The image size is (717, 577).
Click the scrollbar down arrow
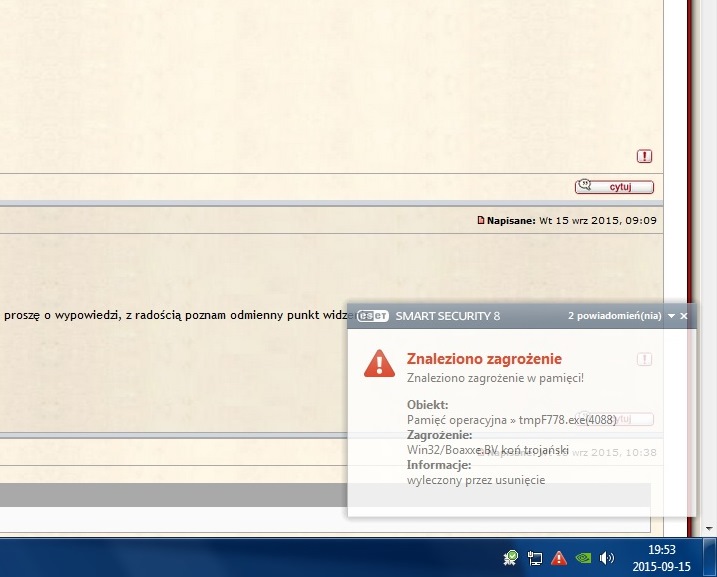coord(709,529)
